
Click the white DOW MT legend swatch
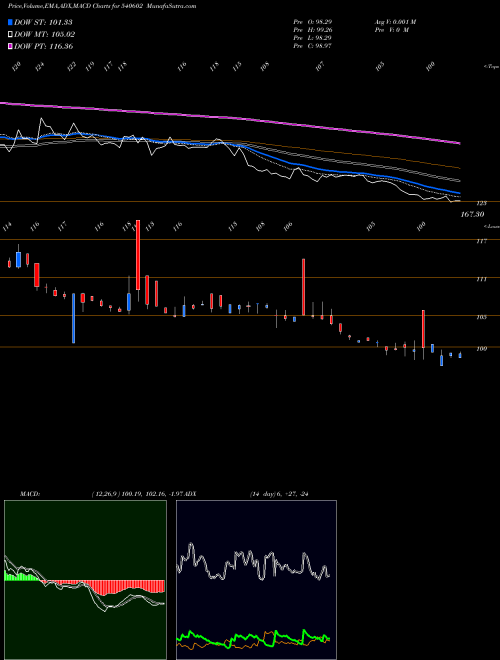tap(11, 35)
